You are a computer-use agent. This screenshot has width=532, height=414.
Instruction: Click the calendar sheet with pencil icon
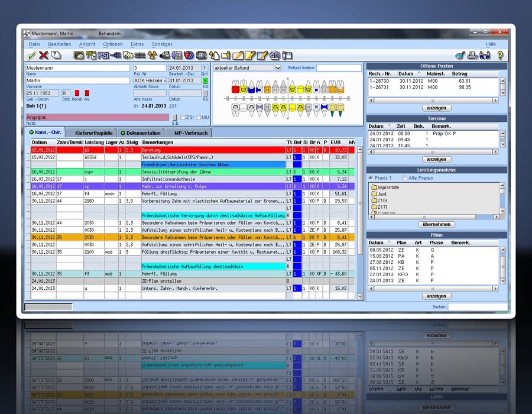point(262,56)
